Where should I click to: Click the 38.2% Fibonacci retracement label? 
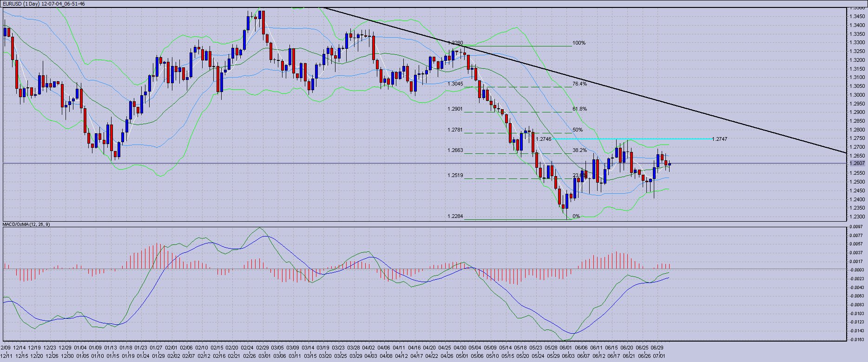click(579, 151)
